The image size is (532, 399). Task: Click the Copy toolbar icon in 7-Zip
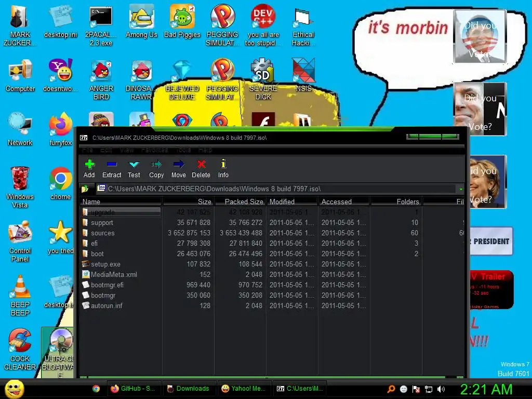[156, 169]
